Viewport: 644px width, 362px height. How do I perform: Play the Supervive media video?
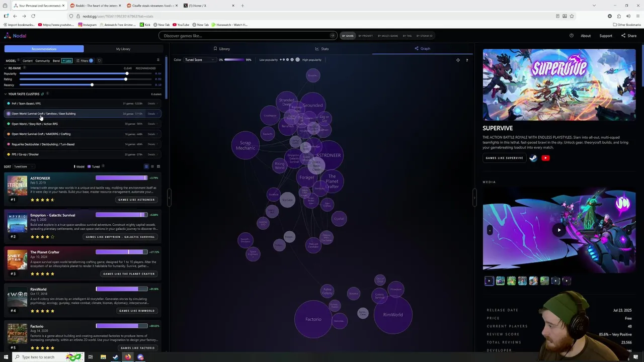click(x=559, y=230)
